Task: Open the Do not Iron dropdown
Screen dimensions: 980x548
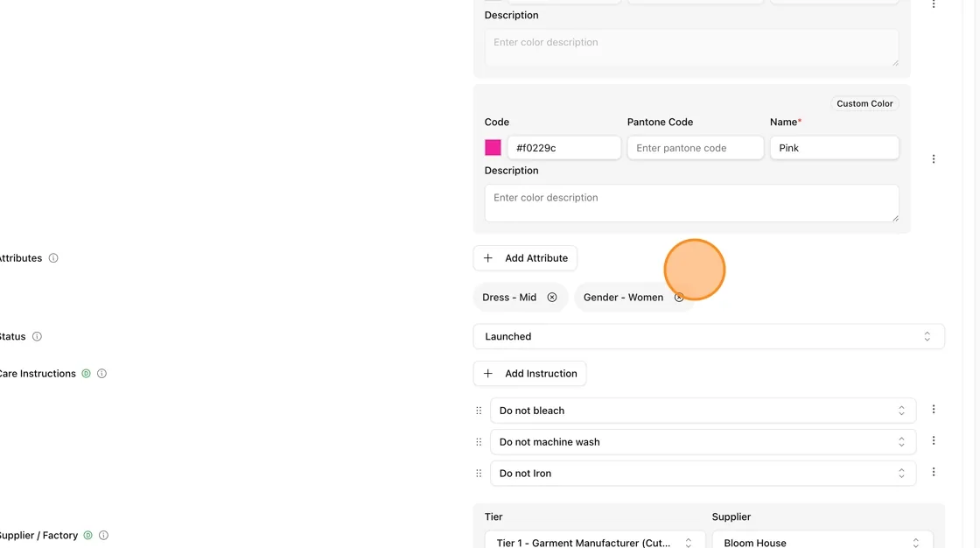Action: tap(703, 474)
